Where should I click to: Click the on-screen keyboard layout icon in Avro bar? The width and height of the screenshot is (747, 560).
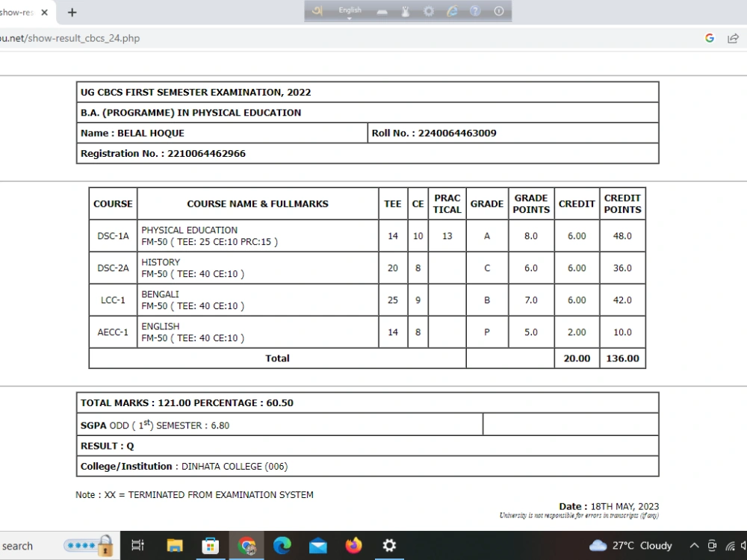pos(382,11)
